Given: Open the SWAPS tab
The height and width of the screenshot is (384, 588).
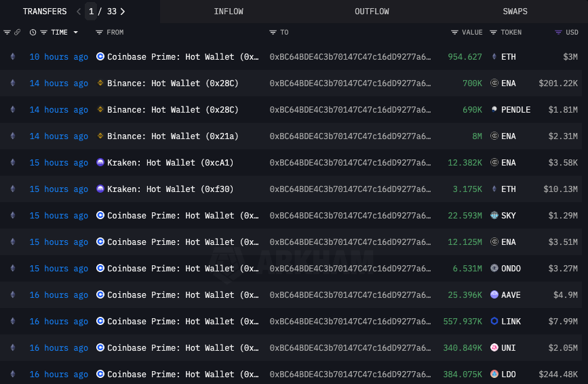Looking at the screenshot, I should tap(515, 12).
